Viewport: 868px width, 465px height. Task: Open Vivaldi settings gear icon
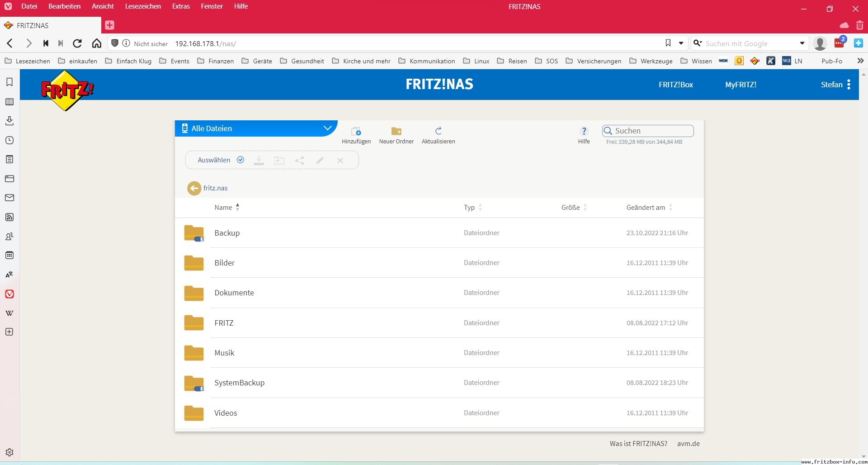(9, 452)
